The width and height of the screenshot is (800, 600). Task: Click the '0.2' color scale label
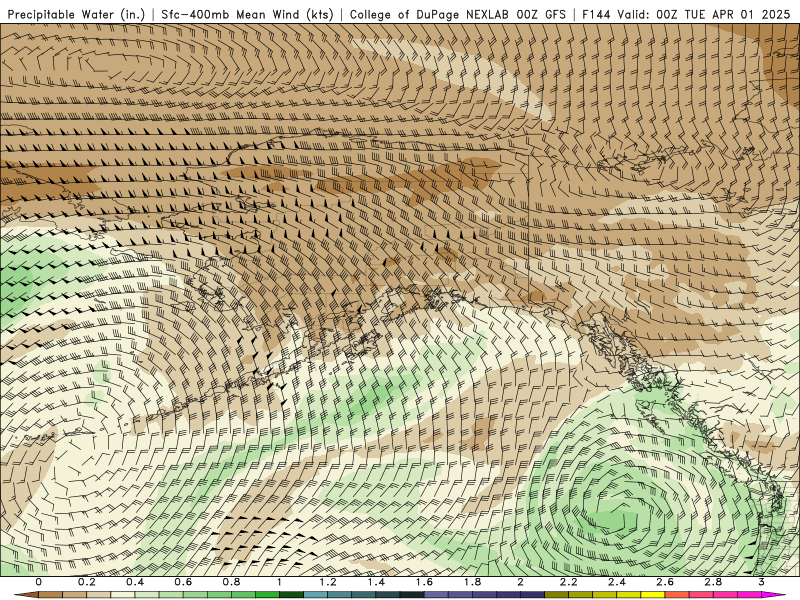87,582
